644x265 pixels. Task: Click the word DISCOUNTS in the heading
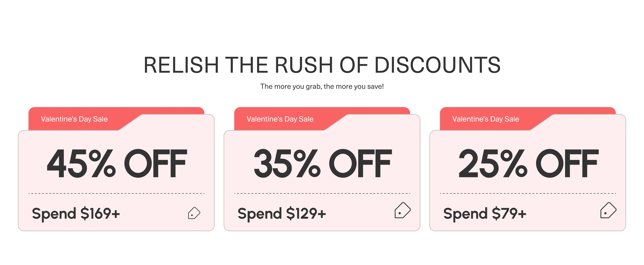pyautogui.click(x=438, y=65)
